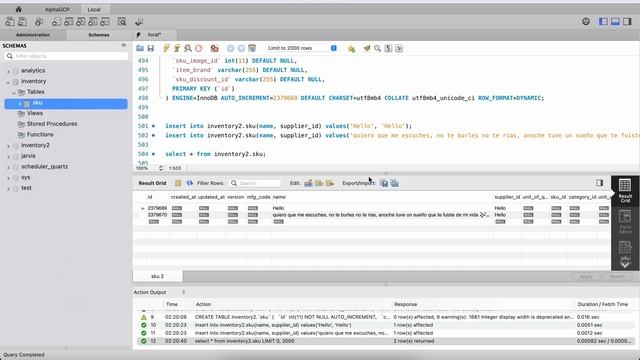The height and width of the screenshot is (360, 640).
Task: Switch to the AlphaGCP connection tab
Action: (57, 9)
